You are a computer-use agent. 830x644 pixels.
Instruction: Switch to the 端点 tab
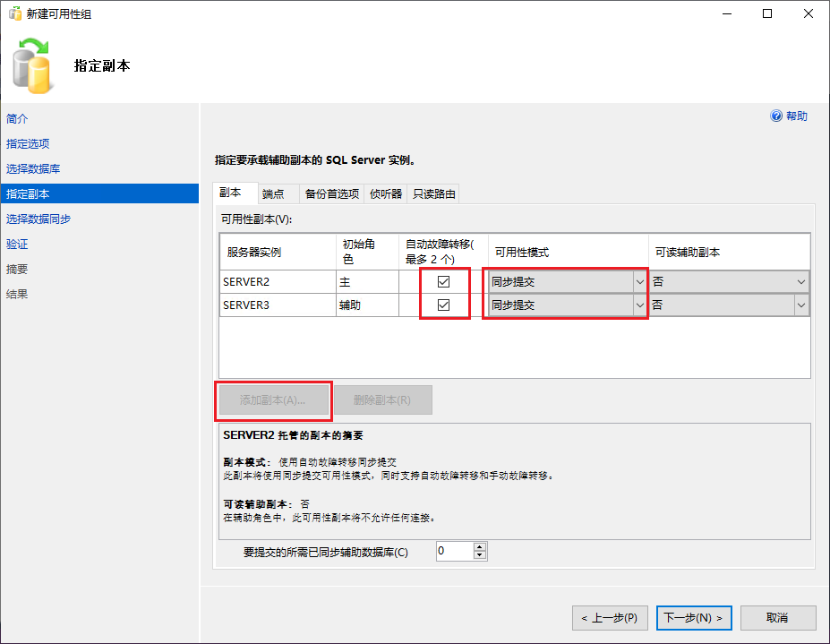tap(278, 193)
